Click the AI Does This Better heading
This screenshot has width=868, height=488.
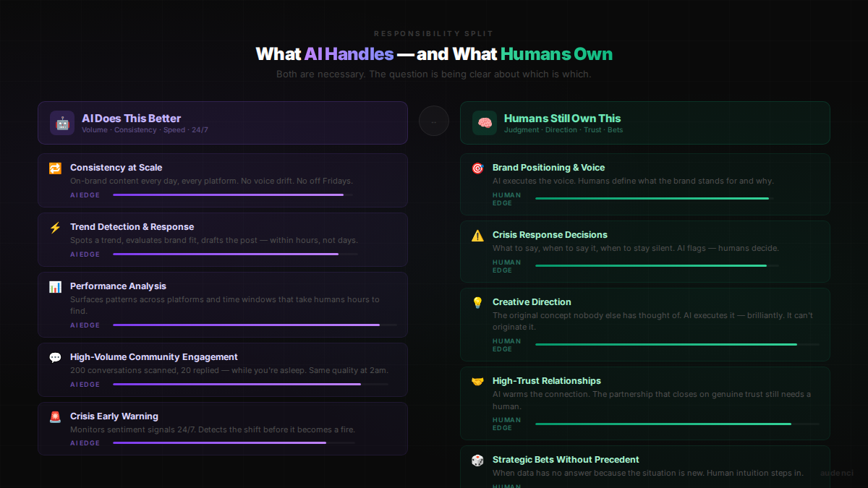point(131,119)
